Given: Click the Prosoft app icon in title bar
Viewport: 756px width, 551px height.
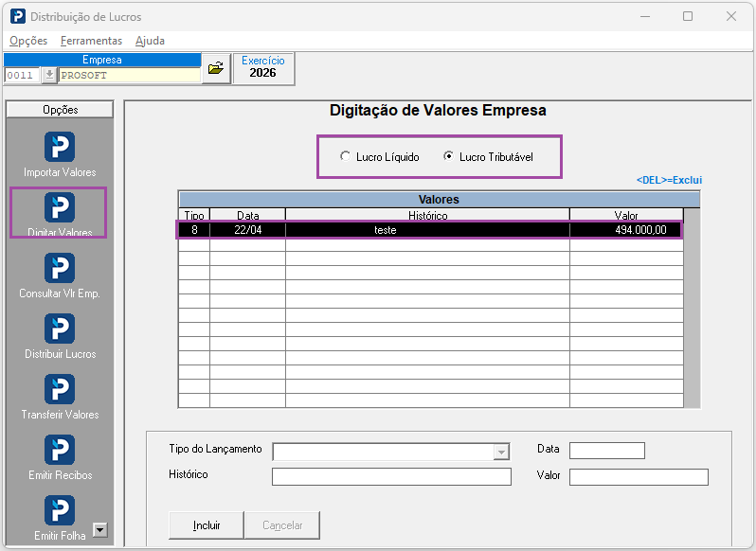Looking at the screenshot, I should [18, 16].
